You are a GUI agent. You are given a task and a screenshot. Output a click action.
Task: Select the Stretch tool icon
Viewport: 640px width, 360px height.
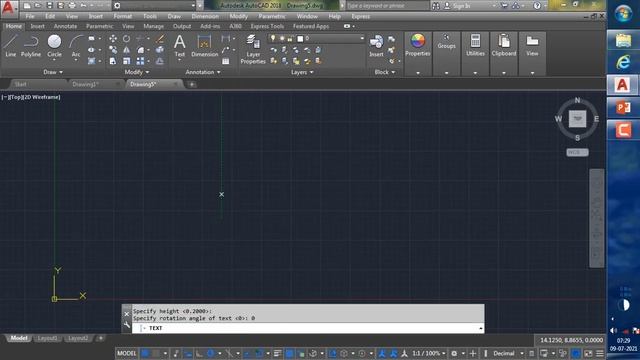(x=113, y=61)
